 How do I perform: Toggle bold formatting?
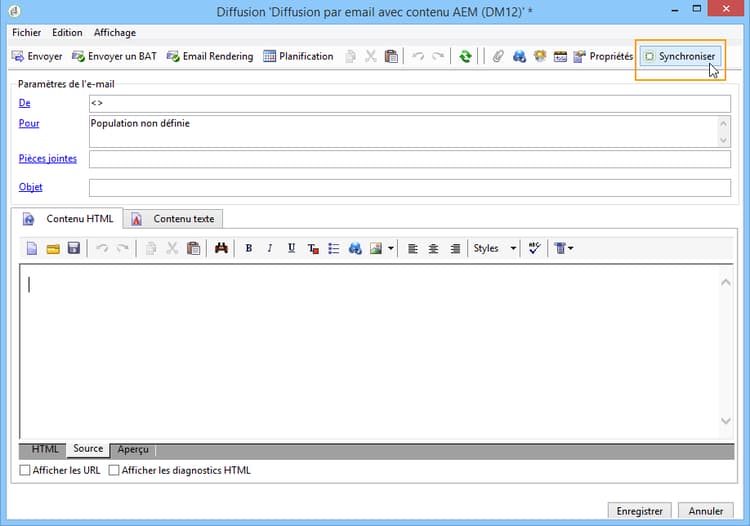(x=249, y=248)
